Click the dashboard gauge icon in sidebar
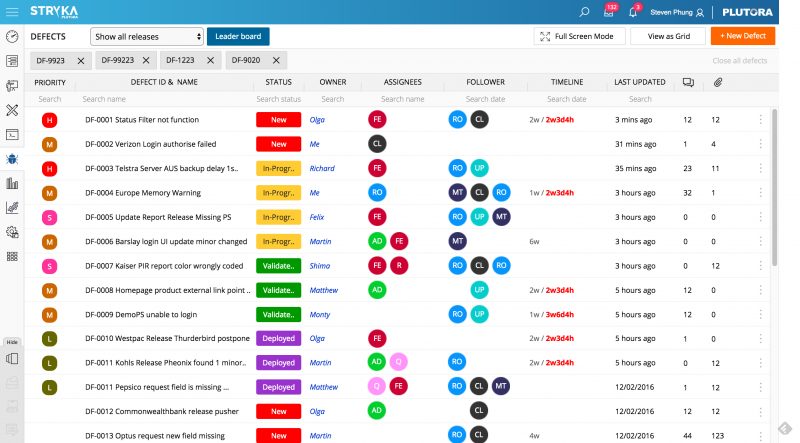 point(12,36)
